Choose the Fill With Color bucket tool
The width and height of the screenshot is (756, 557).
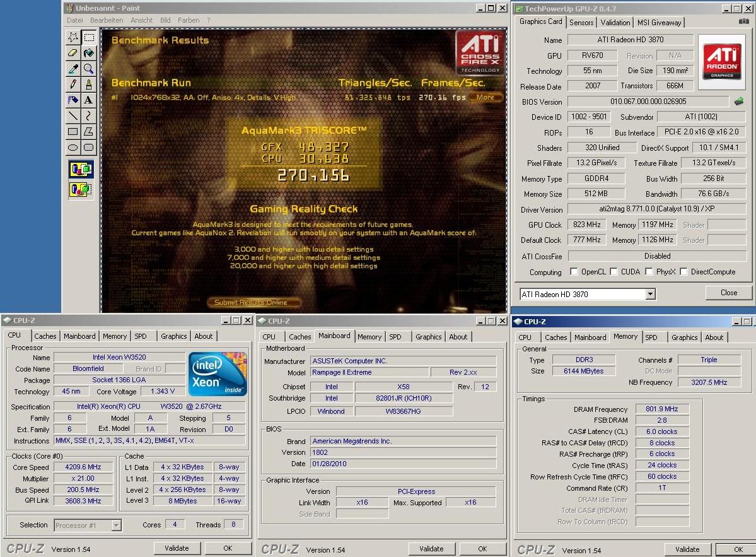[89, 53]
